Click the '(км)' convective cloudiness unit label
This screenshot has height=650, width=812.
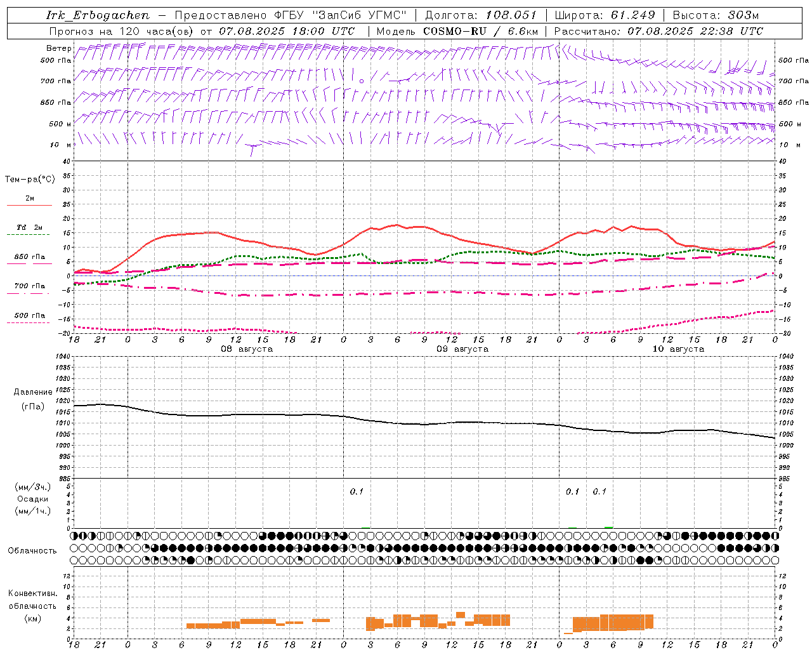coord(33,618)
